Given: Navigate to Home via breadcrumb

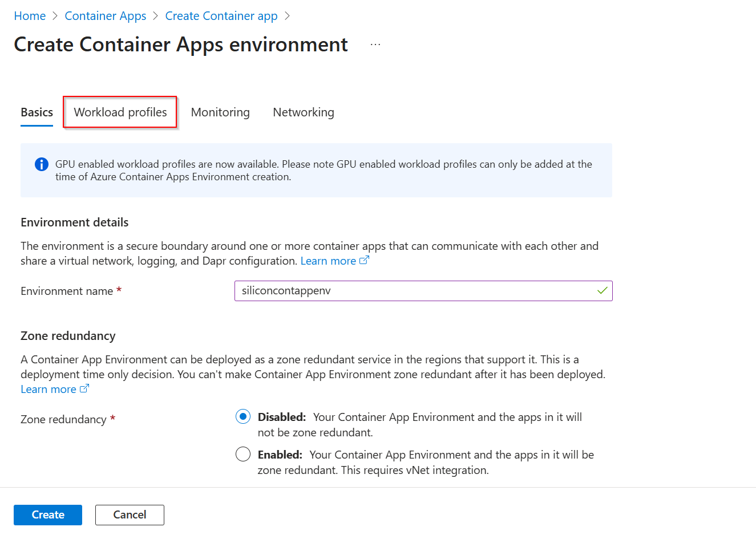Looking at the screenshot, I should pos(30,15).
